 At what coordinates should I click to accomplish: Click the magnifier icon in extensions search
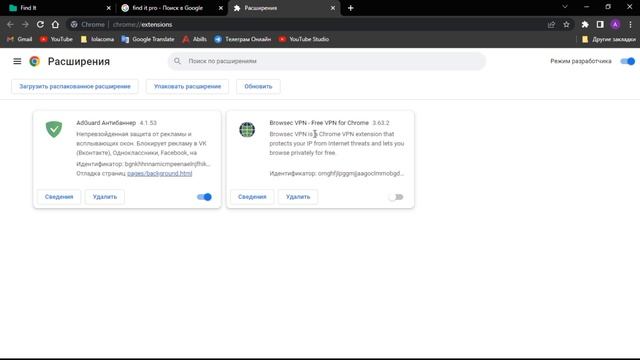[177, 61]
